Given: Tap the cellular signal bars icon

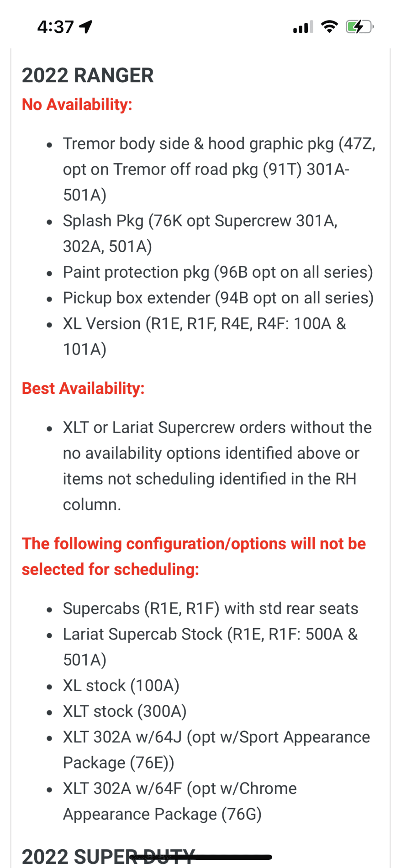Looking at the screenshot, I should [303, 27].
